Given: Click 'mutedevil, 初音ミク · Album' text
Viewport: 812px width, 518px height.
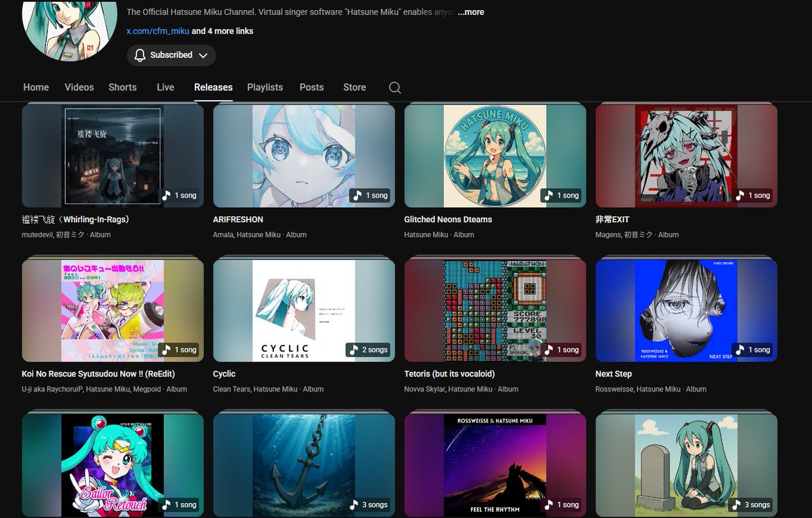Looking at the screenshot, I should coord(66,235).
